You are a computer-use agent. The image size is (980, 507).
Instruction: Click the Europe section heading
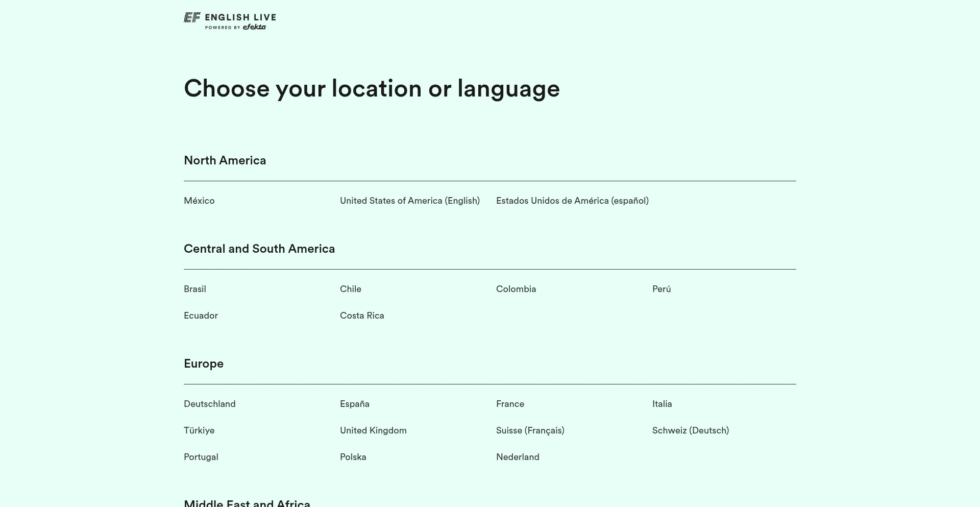204,364
